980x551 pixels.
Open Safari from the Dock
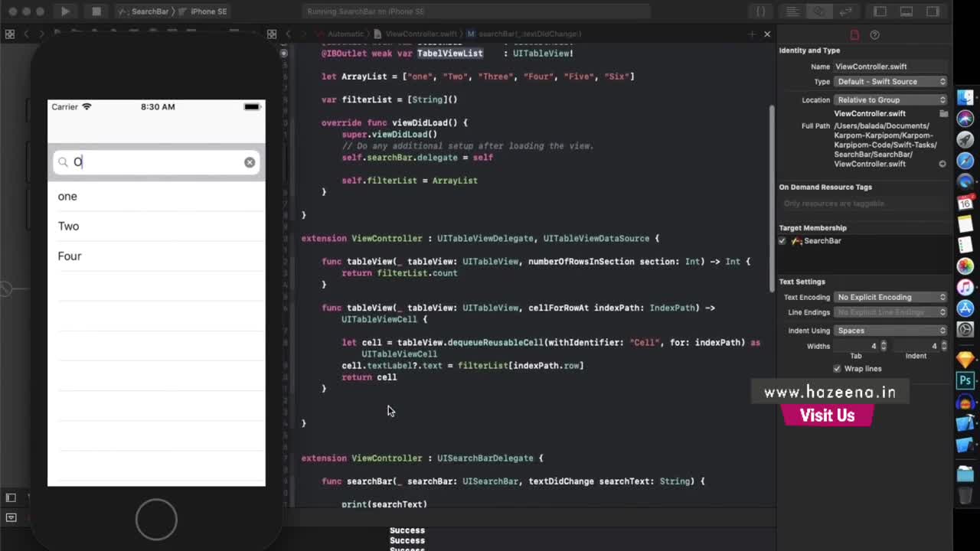(x=965, y=161)
